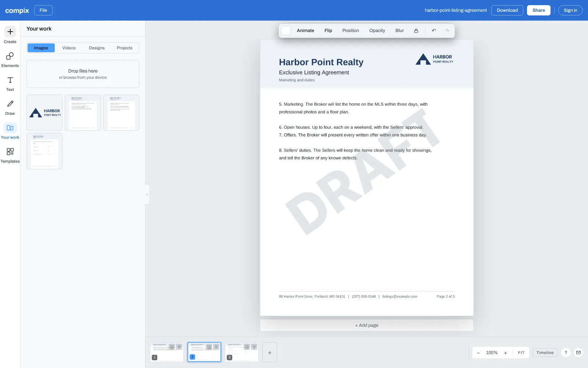Open the Templates grid panel
This screenshot has width=588, height=368.
tap(10, 155)
